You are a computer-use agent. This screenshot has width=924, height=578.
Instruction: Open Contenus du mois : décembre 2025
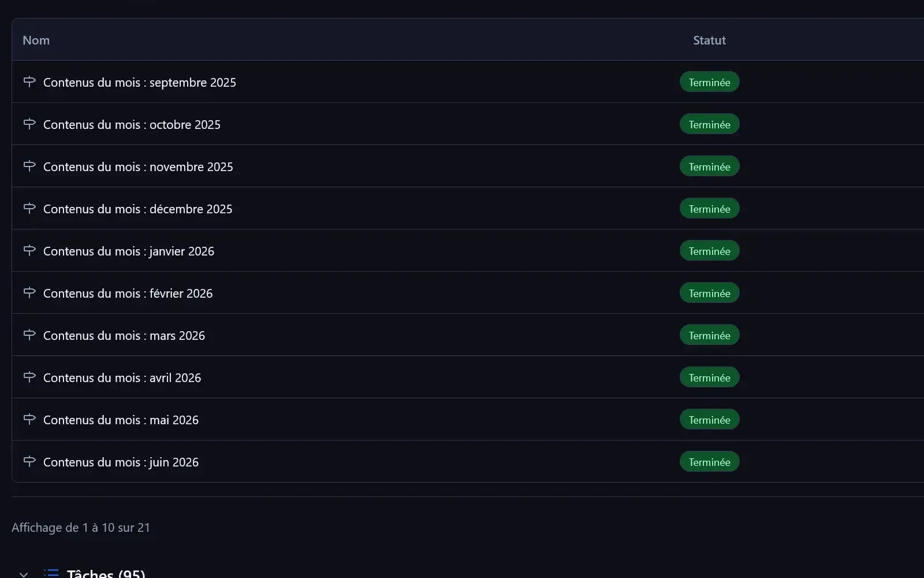pyautogui.click(x=138, y=209)
